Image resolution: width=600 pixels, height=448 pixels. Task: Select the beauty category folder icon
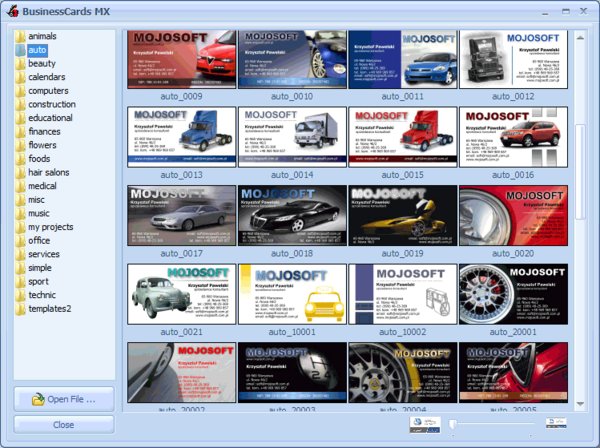pos(20,63)
